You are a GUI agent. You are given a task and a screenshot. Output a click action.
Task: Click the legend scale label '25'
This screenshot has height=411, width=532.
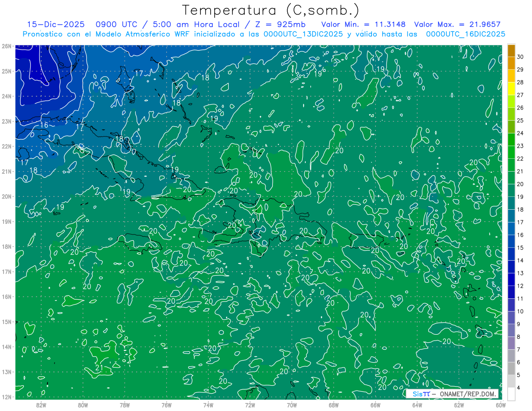(x=520, y=120)
